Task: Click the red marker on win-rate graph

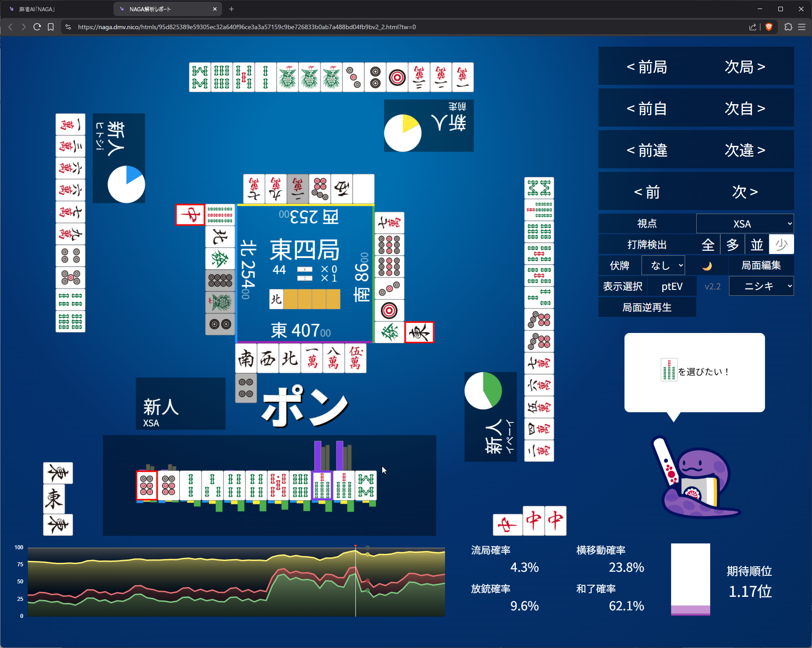Action: 355,546
